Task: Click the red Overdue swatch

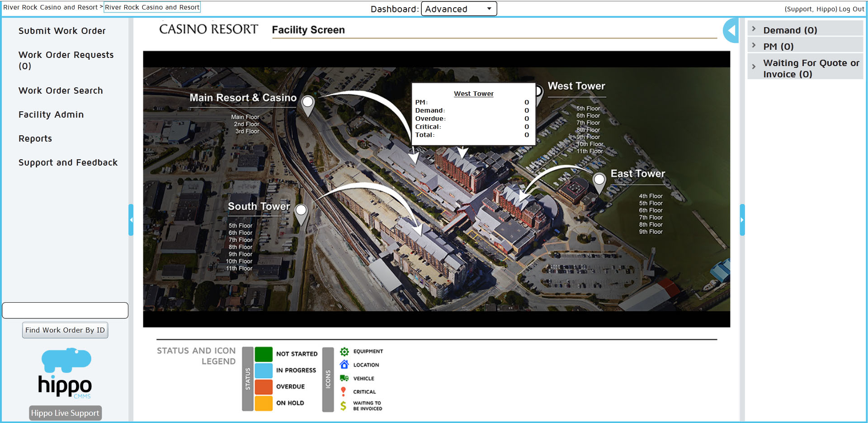Action: coord(264,387)
